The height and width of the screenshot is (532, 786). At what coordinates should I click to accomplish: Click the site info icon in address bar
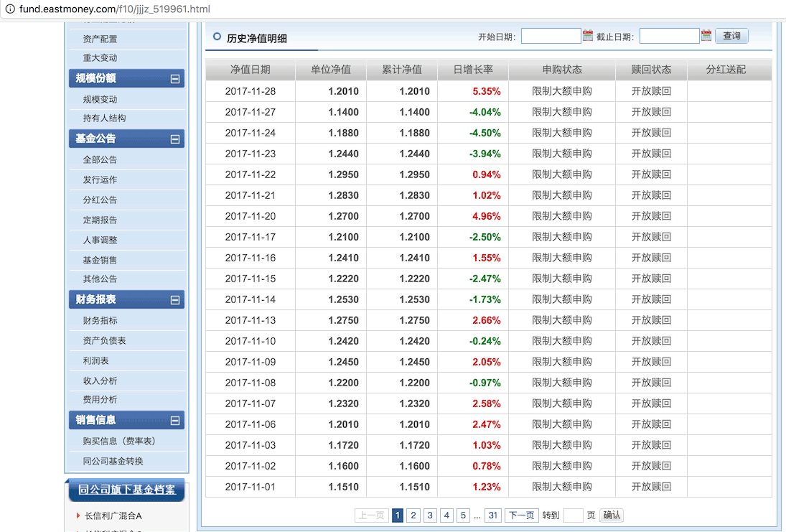[x=10, y=9]
